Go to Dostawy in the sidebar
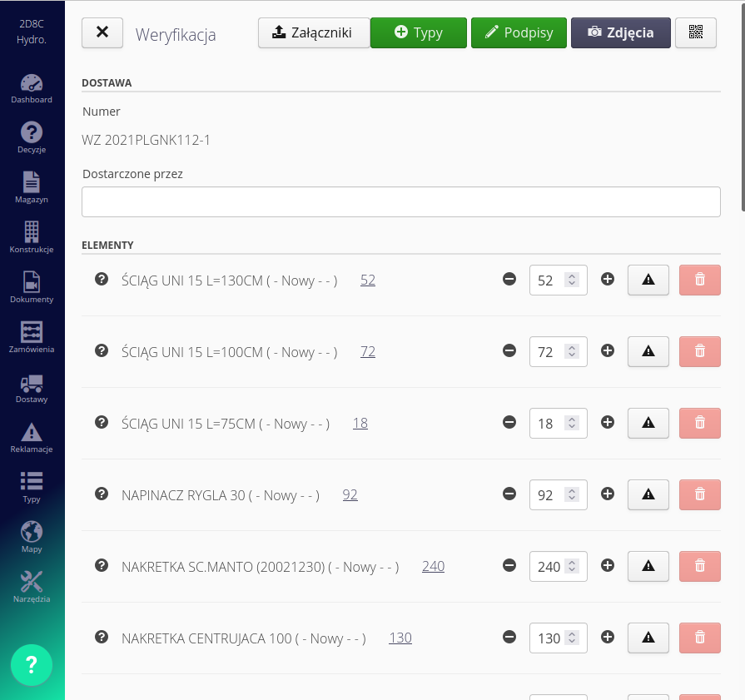 [32, 388]
